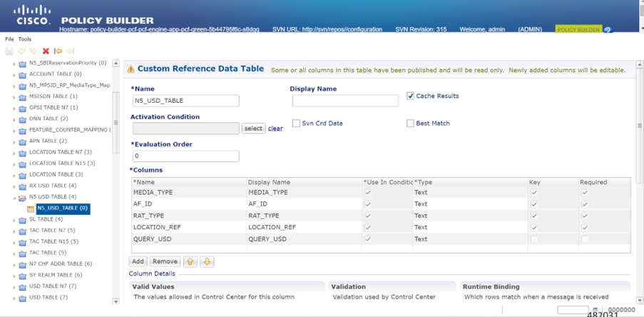Click the tree panel scroll down arrow
644x317 pixels.
(x=116, y=301)
